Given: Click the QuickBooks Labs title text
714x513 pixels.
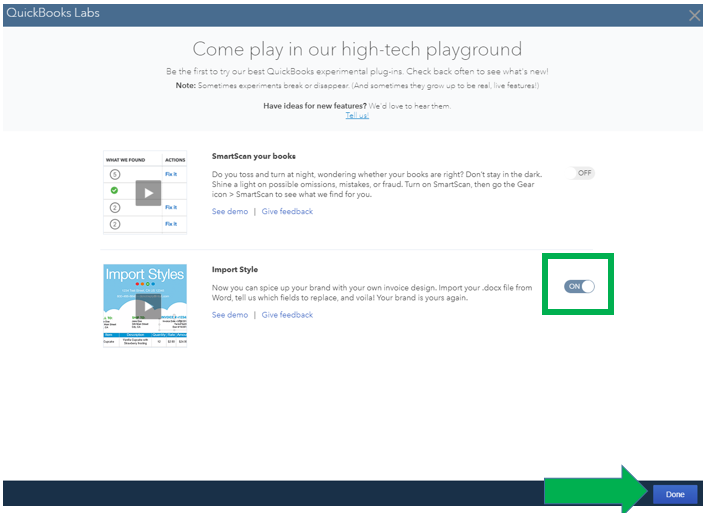Looking at the screenshot, I should click(x=53, y=13).
